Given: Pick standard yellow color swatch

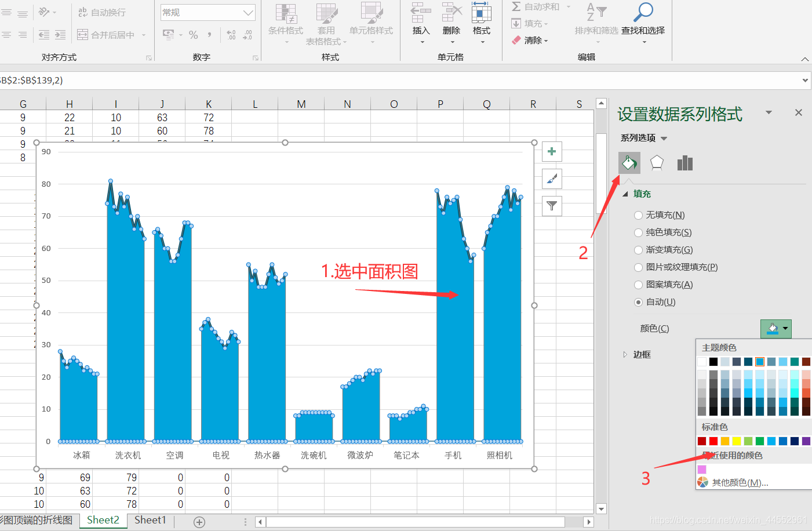Looking at the screenshot, I should 737,441.
